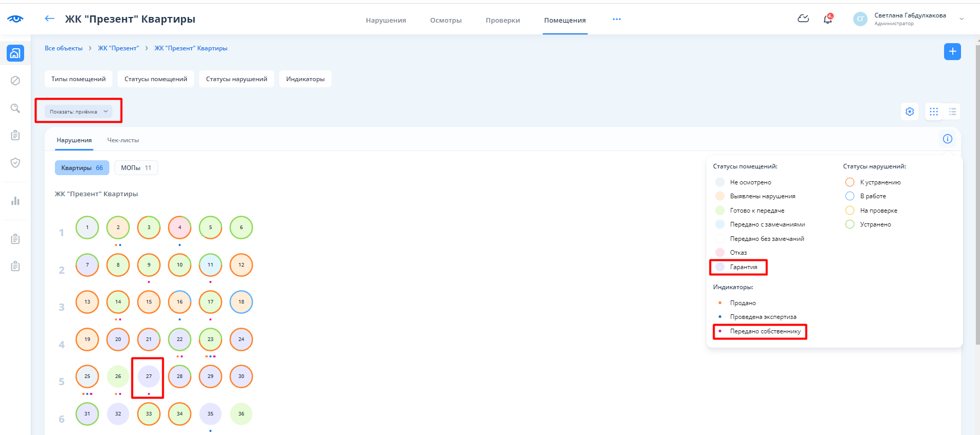This screenshot has height=435, width=980.
Task: Open the Все объекты breadcrumb link
Action: [x=64, y=48]
